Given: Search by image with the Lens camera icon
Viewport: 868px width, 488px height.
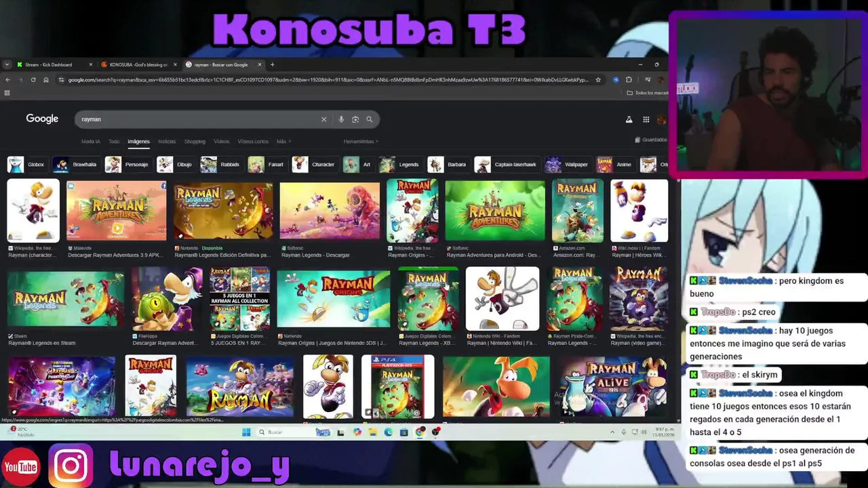Looking at the screenshot, I should [355, 119].
